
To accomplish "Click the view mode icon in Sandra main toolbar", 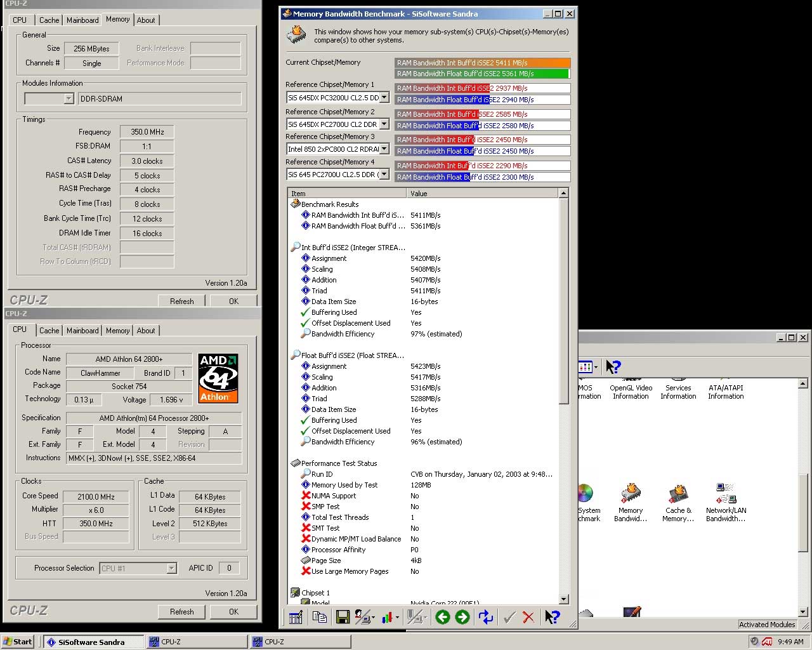I will 585,366.
